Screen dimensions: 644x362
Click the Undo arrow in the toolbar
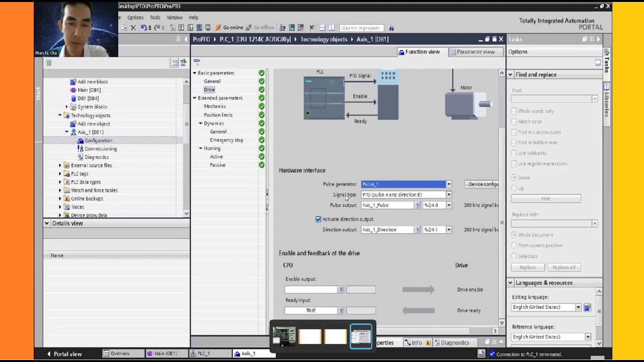(x=144, y=28)
